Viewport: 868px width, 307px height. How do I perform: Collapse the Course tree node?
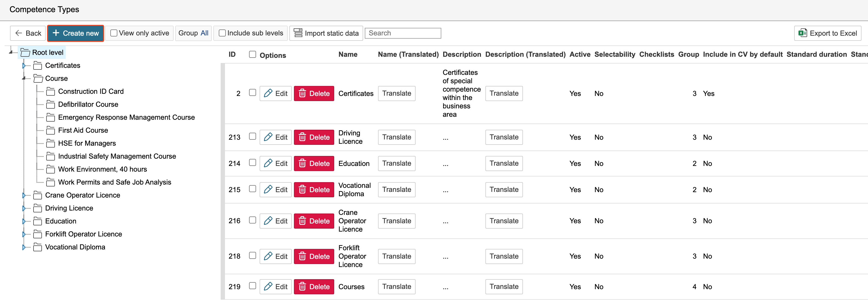[24, 78]
